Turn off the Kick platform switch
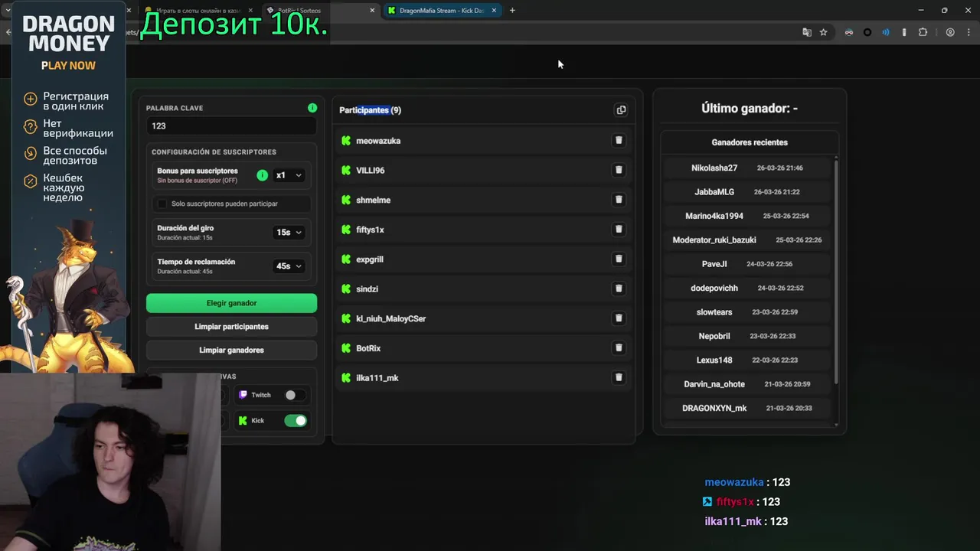The width and height of the screenshot is (980, 551). click(x=296, y=420)
